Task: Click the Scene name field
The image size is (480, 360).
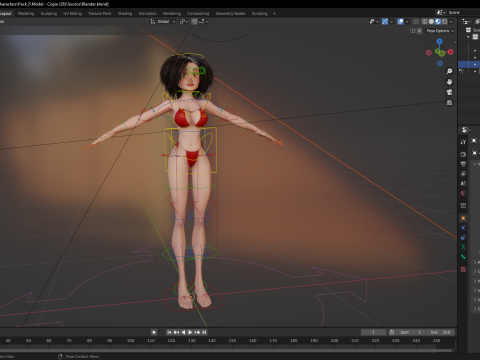Action: [463, 13]
